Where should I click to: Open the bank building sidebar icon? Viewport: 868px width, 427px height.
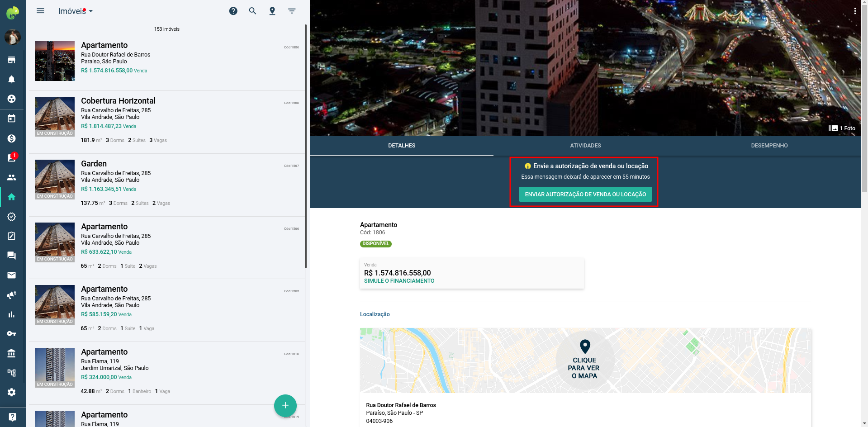[x=12, y=353]
